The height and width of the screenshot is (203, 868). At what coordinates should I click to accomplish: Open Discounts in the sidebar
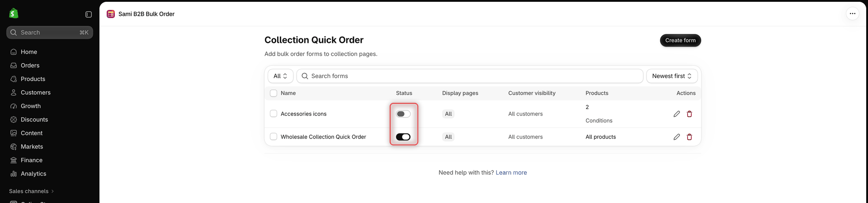(x=34, y=120)
